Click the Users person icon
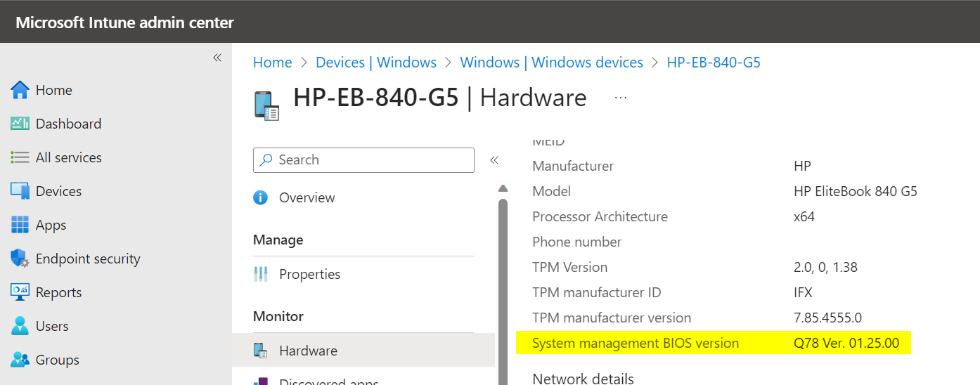 (20, 326)
